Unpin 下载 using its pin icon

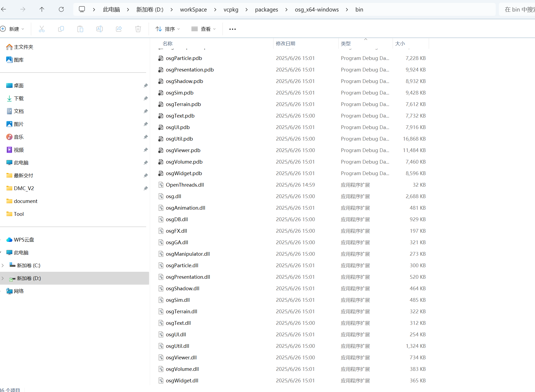tap(146, 99)
